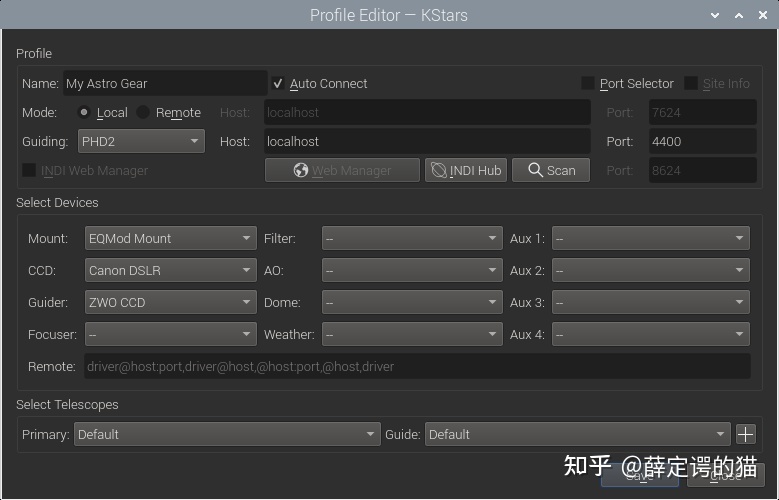Click the Scan button
The width and height of the screenshot is (779, 500).
(x=551, y=170)
